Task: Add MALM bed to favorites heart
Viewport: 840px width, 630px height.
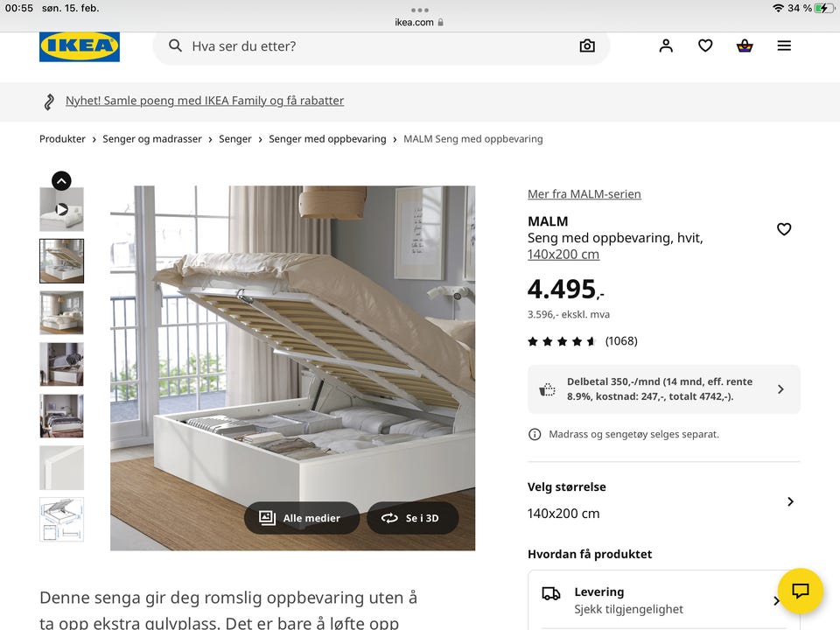Action: [x=784, y=229]
